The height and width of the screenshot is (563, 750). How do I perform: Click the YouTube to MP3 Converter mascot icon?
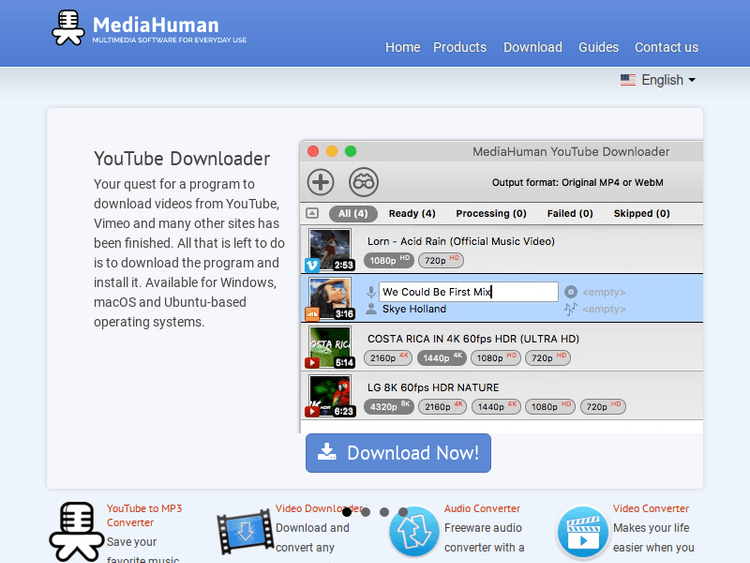coord(77,531)
